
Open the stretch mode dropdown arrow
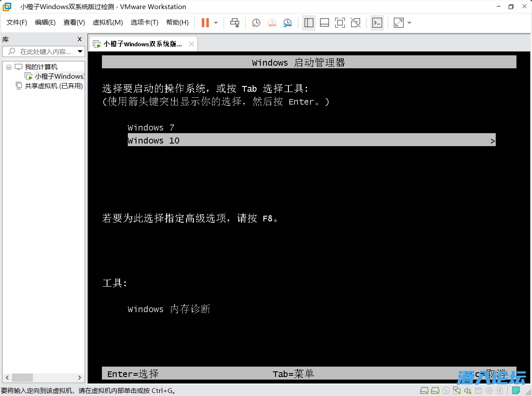coord(409,22)
